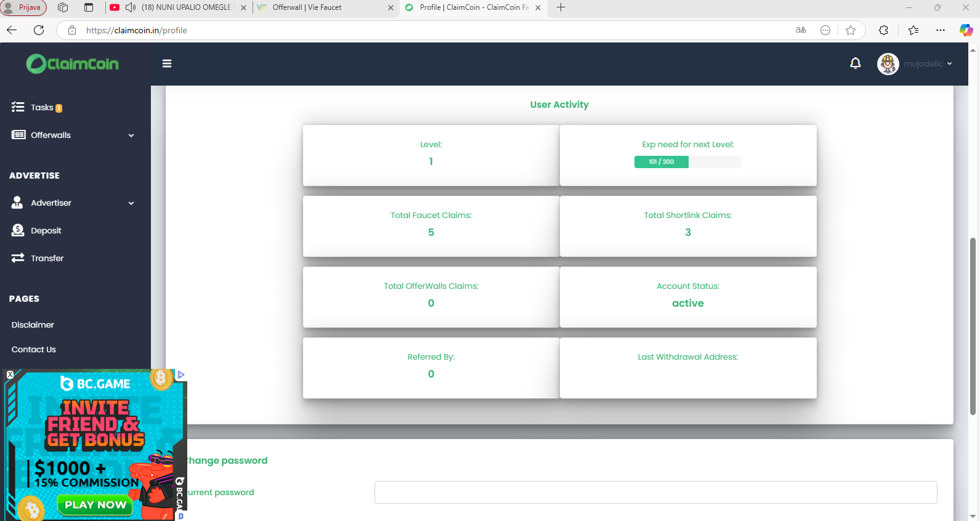This screenshot has height=521, width=980.
Task: Open the Disclaimer page
Action: click(x=33, y=325)
